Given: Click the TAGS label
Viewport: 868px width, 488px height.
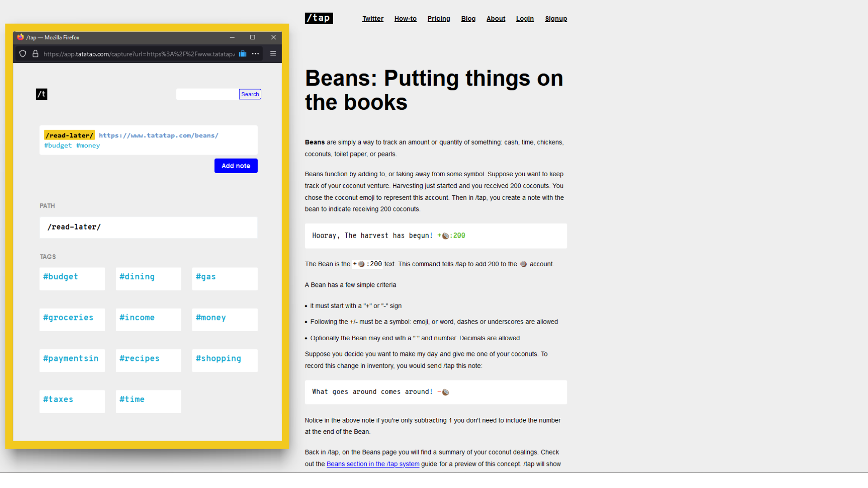Looking at the screenshot, I should click(x=48, y=257).
